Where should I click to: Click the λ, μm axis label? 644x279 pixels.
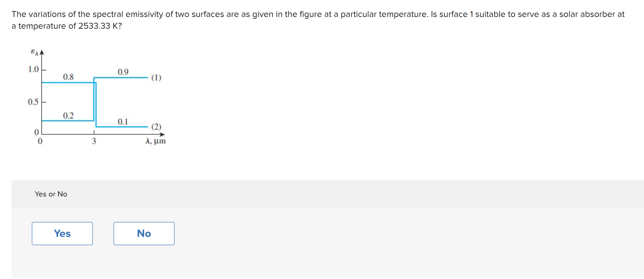pos(156,141)
